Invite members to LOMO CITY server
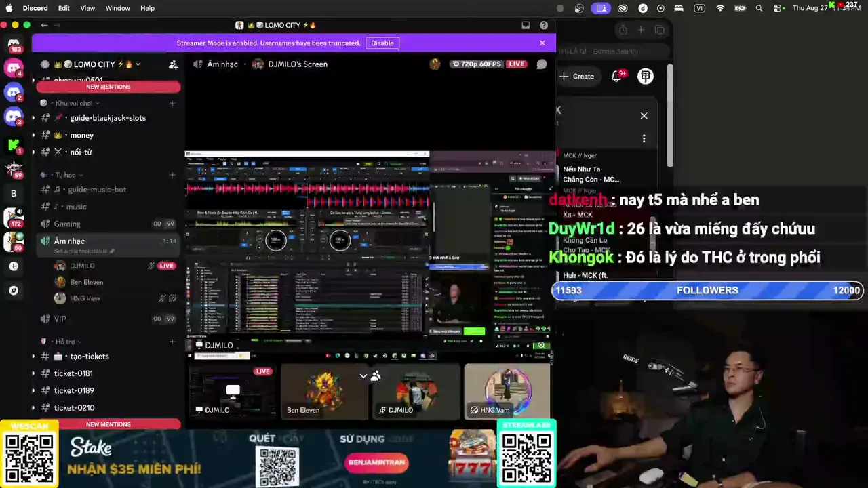The width and height of the screenshot is (868, 488). click(x=173, y=64)
